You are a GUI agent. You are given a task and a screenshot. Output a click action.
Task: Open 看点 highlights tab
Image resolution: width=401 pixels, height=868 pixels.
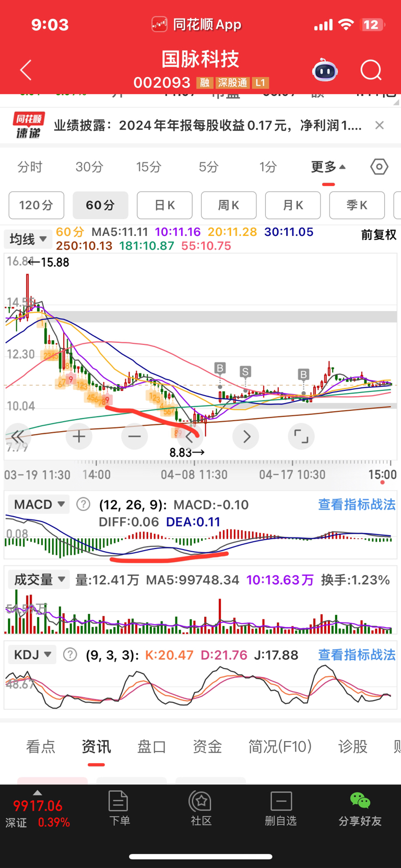tap(41, 747)
